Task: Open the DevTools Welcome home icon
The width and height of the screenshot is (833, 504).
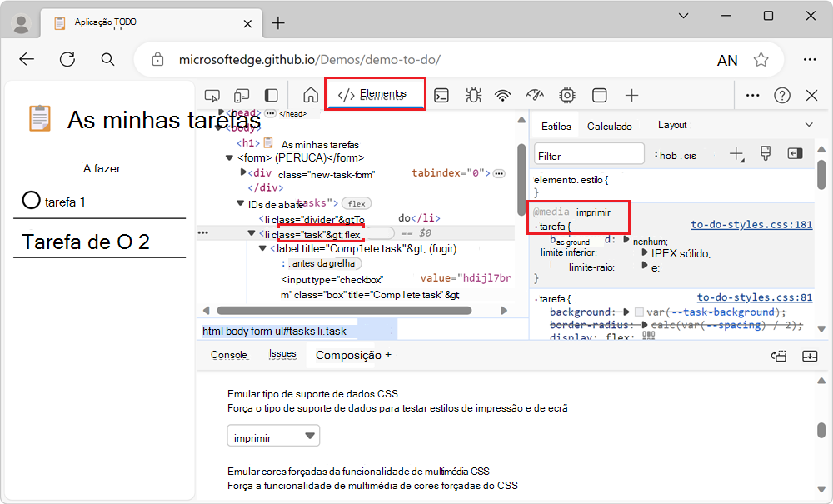Action: [x=311, y=96]
